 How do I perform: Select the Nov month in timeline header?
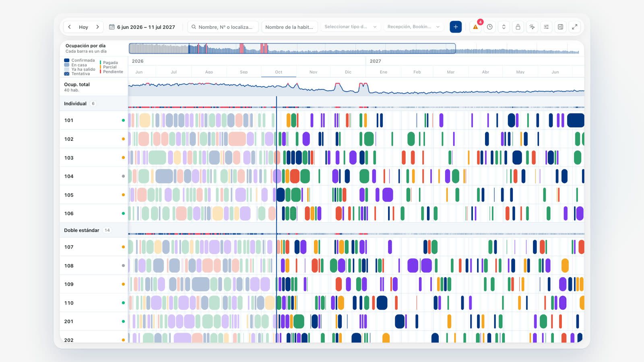[313, 72]
